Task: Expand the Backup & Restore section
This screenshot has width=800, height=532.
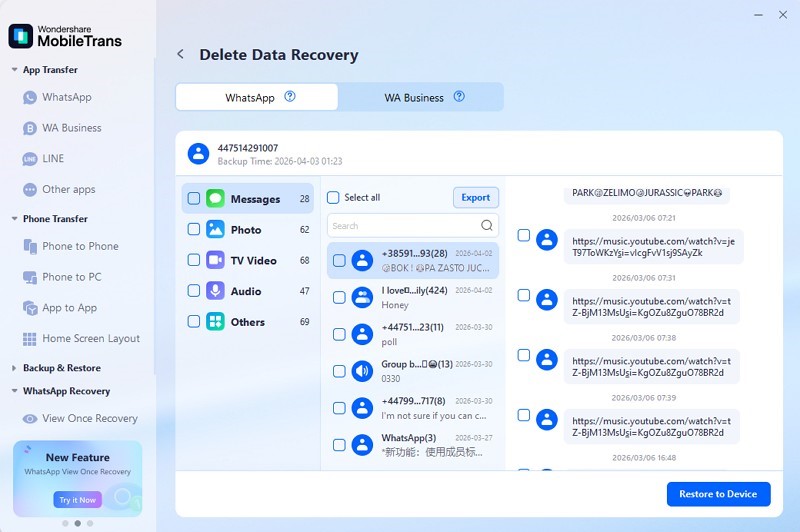Action: click(14, 369)
